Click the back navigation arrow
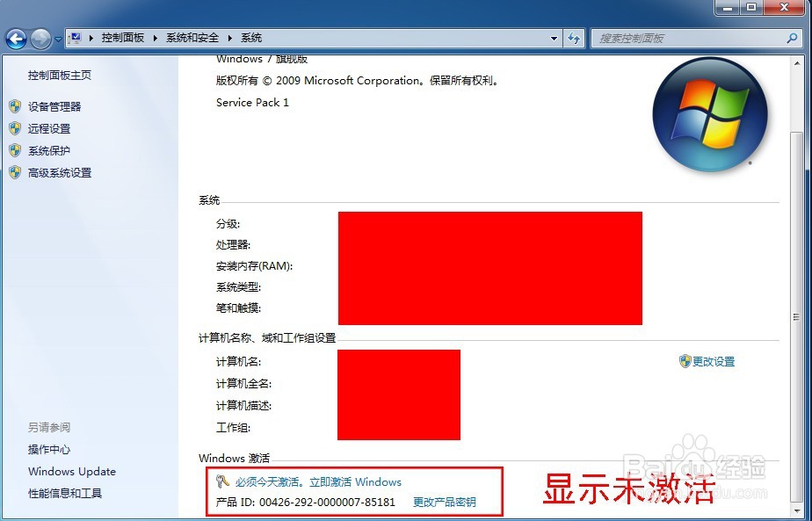This screenshot has width=812, height=521. [18, 38]
